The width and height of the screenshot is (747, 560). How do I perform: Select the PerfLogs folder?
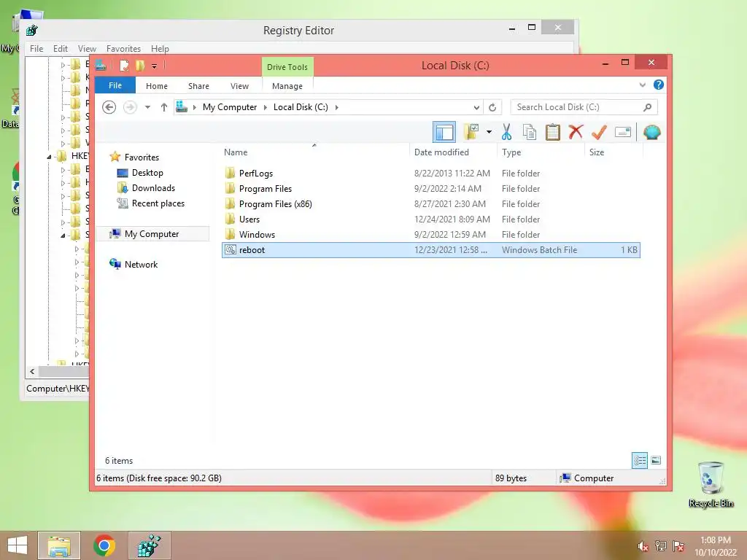430,174
